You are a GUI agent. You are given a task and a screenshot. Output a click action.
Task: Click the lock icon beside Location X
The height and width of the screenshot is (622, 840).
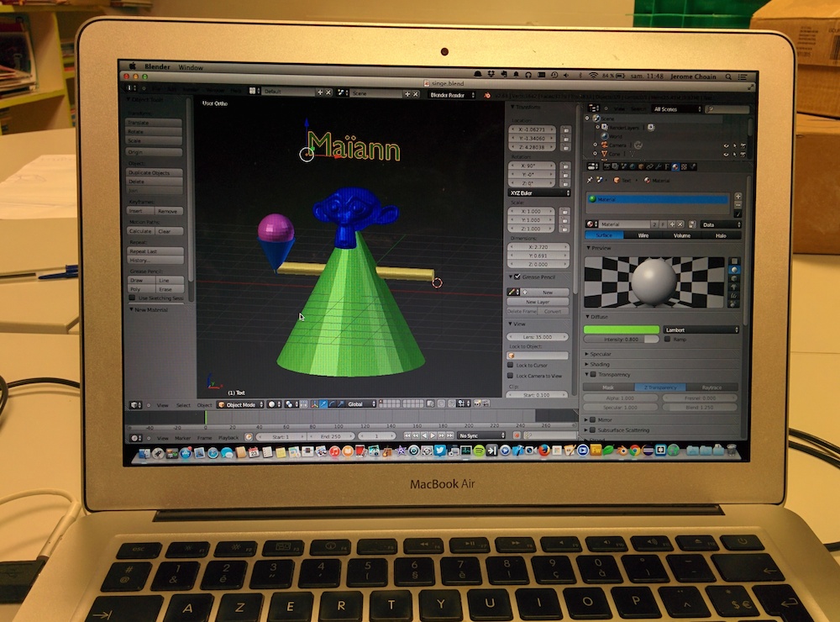click(x=565, y=130)
